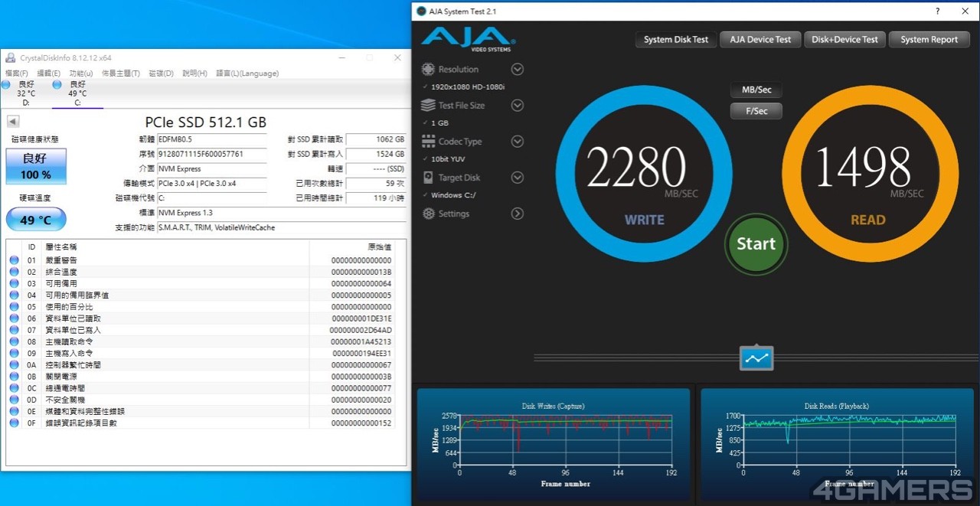Click the serial number field 9128071115F600057761
The width and height of the screenshot is (980, 506).
point(212,154)
